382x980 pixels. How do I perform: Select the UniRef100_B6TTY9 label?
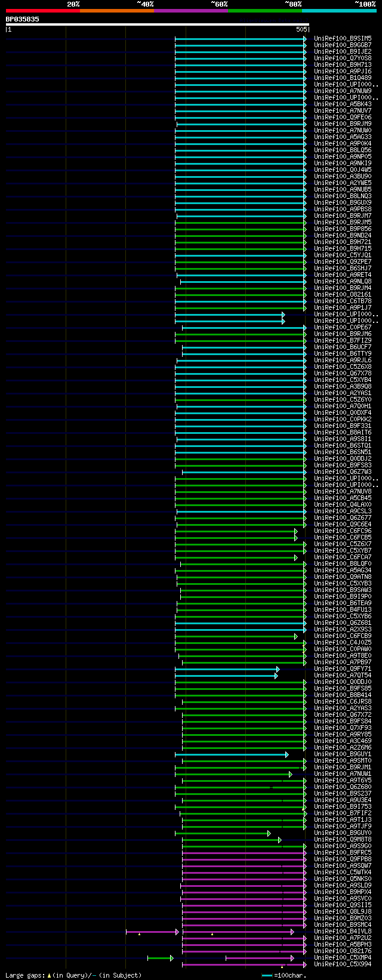(343, 353)
